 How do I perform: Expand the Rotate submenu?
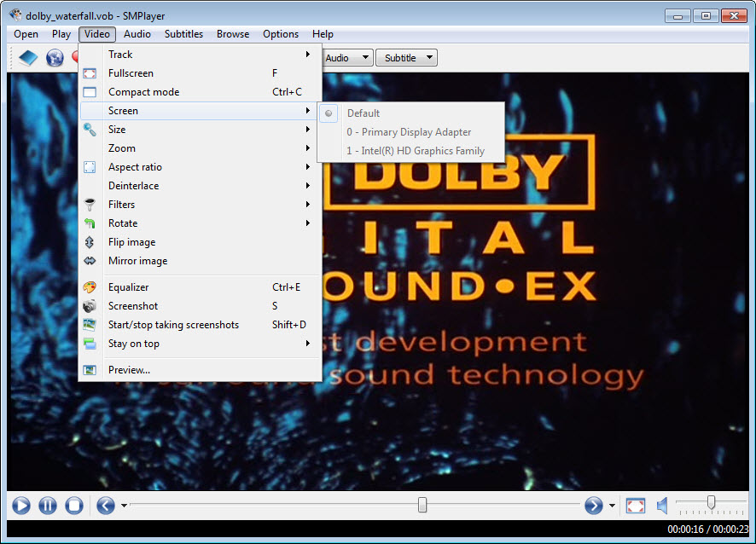(200, 223)
